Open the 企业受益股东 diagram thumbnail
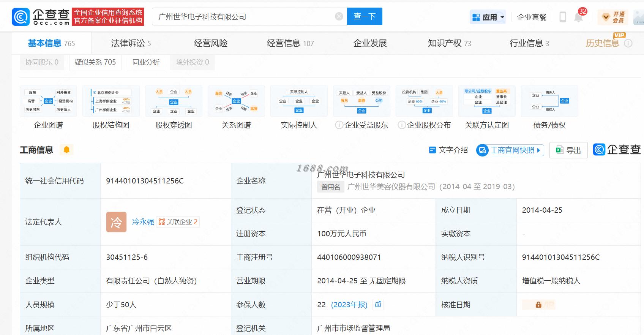The width and height of the screenshot is (644, 335). [x=361, y=101]
